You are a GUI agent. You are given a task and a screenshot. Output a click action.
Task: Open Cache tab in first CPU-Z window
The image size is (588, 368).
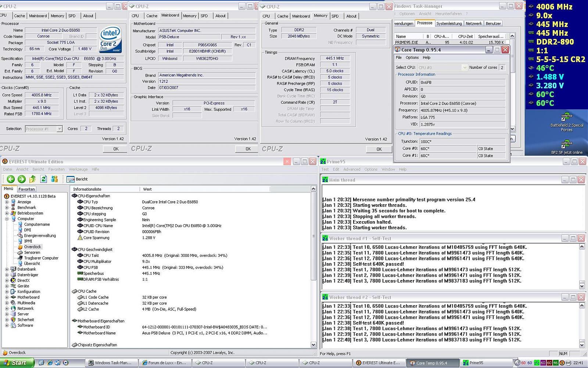(x=19, y=16)
